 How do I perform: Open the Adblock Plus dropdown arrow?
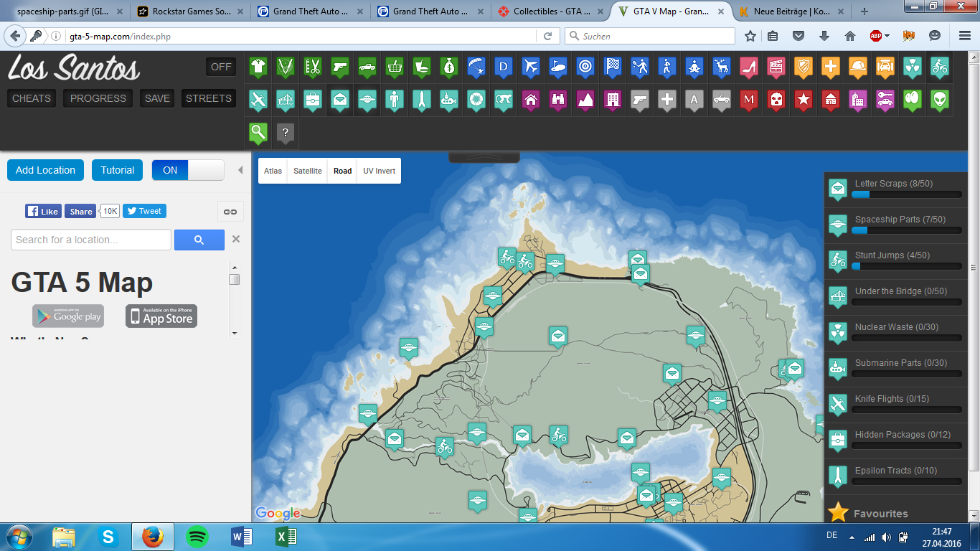click(x=887, y=36)
